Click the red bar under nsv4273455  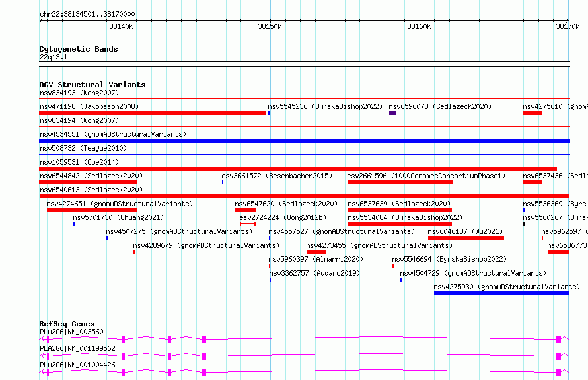316,252
